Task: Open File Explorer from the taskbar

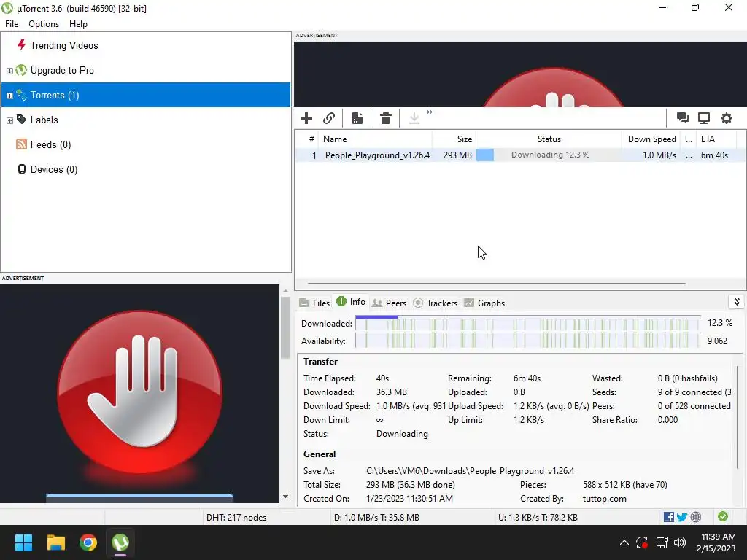Action: 55,542
